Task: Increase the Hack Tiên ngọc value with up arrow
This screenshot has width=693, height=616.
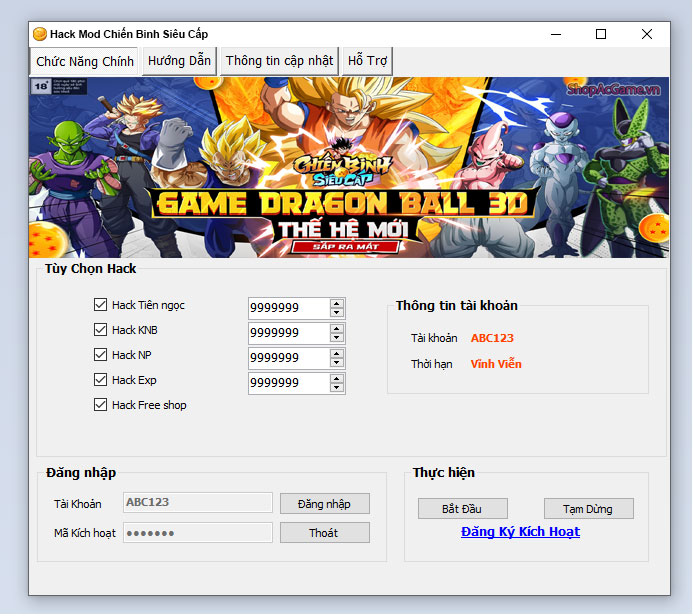Action: click(x=336, y=304)
